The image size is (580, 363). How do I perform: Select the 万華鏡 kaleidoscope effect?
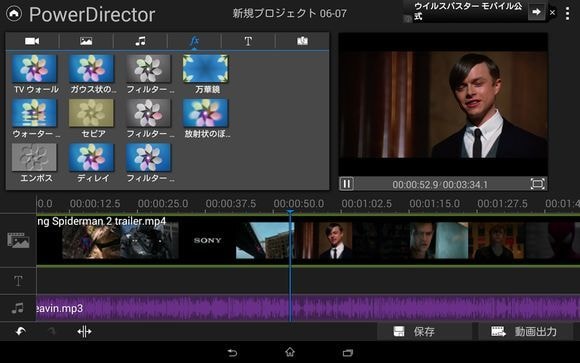[x=206, y=74]
